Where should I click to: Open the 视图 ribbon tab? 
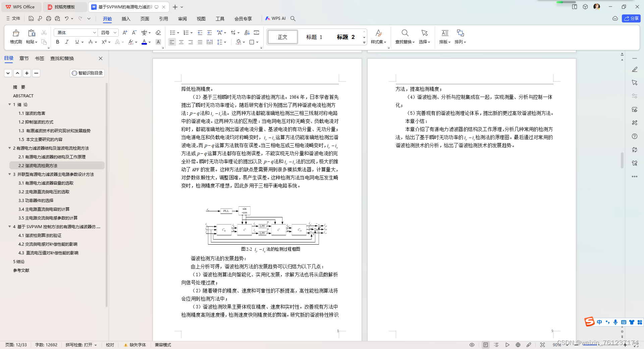pos(201,18)
